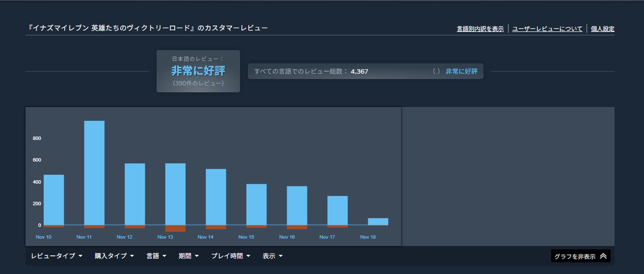Click the Nov 13 negative review bar

click(x=175, y=228)
